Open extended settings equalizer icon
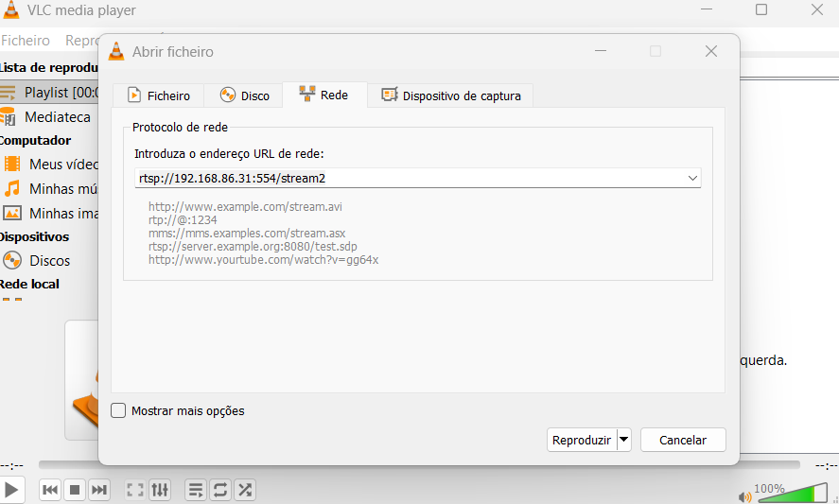 160,490
